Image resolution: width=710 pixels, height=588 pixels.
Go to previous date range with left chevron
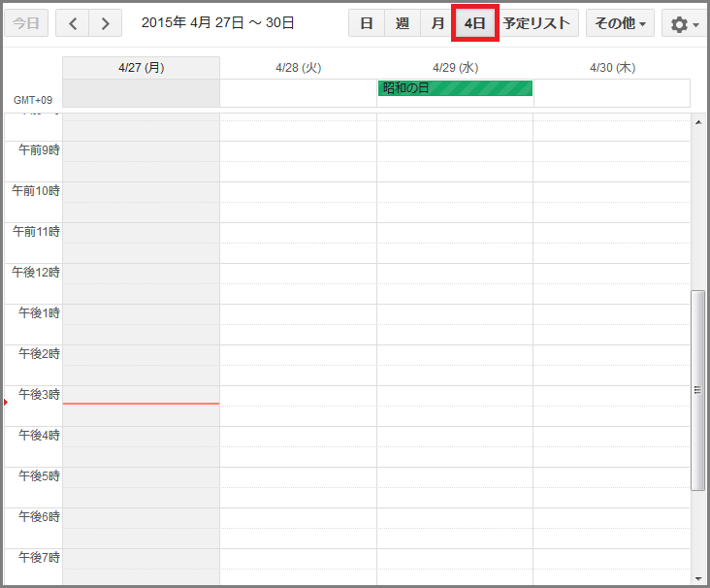73,23
